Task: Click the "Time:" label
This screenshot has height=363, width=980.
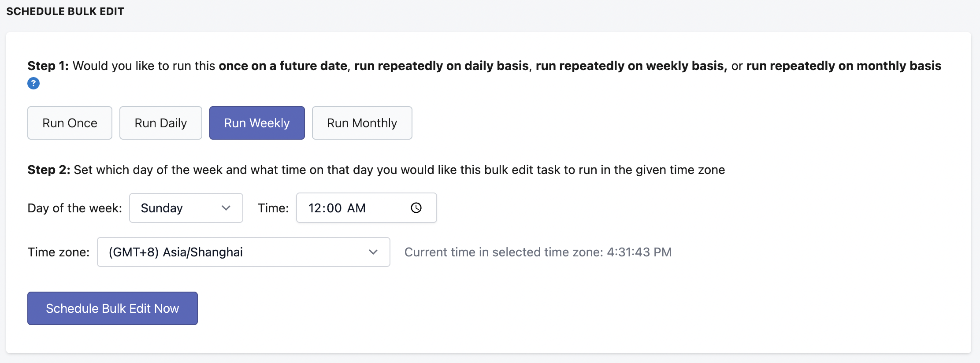Action: pos(273,208)
